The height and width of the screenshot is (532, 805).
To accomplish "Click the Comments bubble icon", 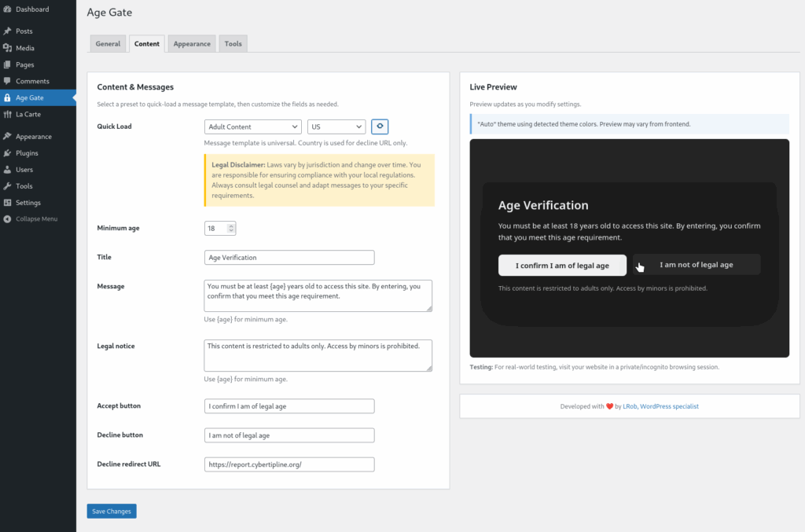I will pos(7,81).
